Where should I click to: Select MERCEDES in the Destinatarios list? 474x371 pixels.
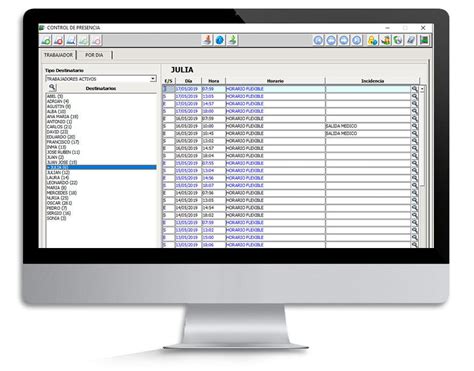click(62, 193)
